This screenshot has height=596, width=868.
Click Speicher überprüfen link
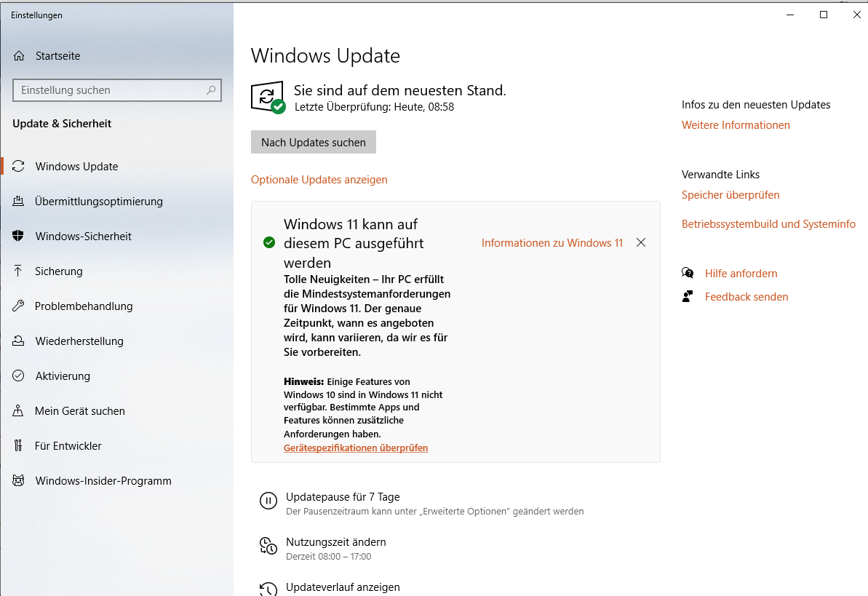[730, 194]
